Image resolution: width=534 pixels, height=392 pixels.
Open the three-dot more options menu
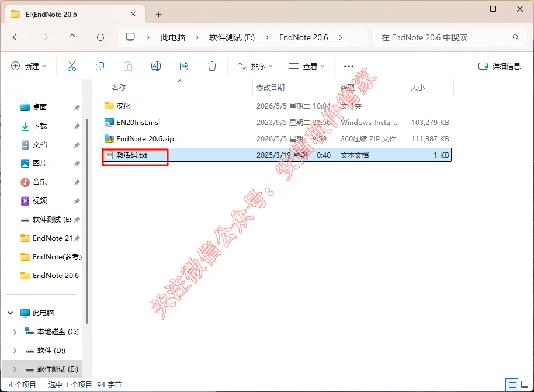(348, 67)
